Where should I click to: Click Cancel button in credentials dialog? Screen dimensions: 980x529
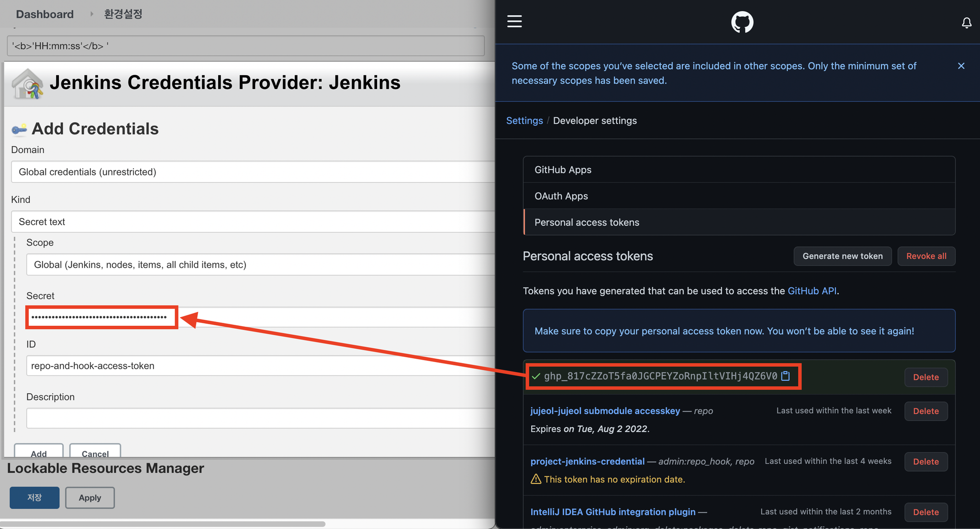(95, 451)
